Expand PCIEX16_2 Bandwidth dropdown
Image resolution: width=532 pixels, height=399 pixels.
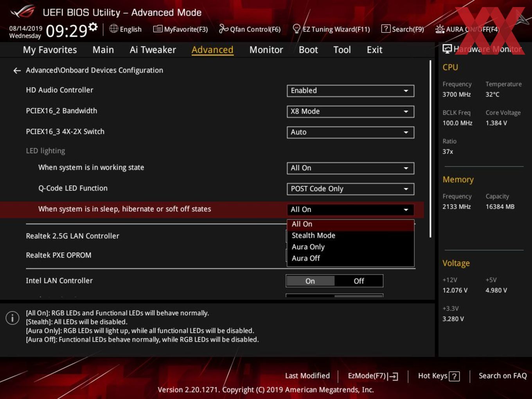350,111
